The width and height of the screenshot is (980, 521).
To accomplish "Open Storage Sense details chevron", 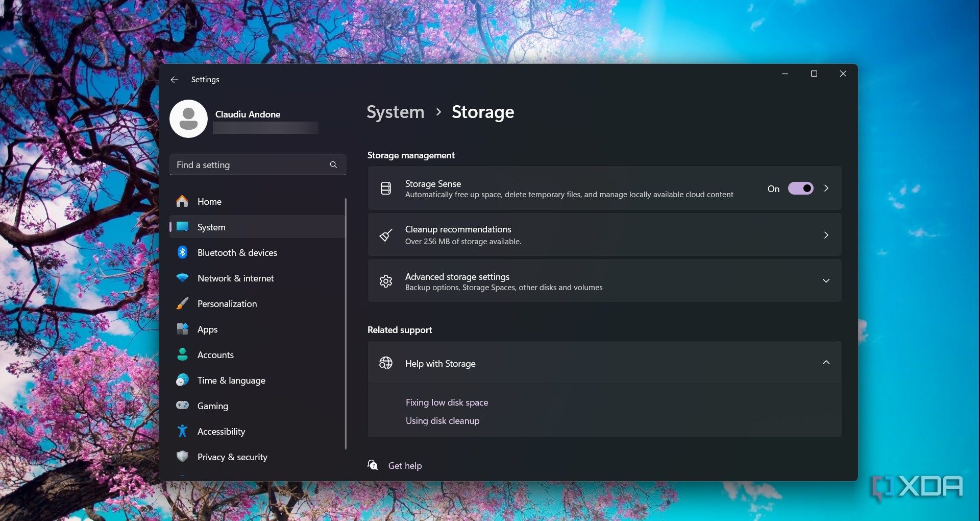I will [826, 188].
